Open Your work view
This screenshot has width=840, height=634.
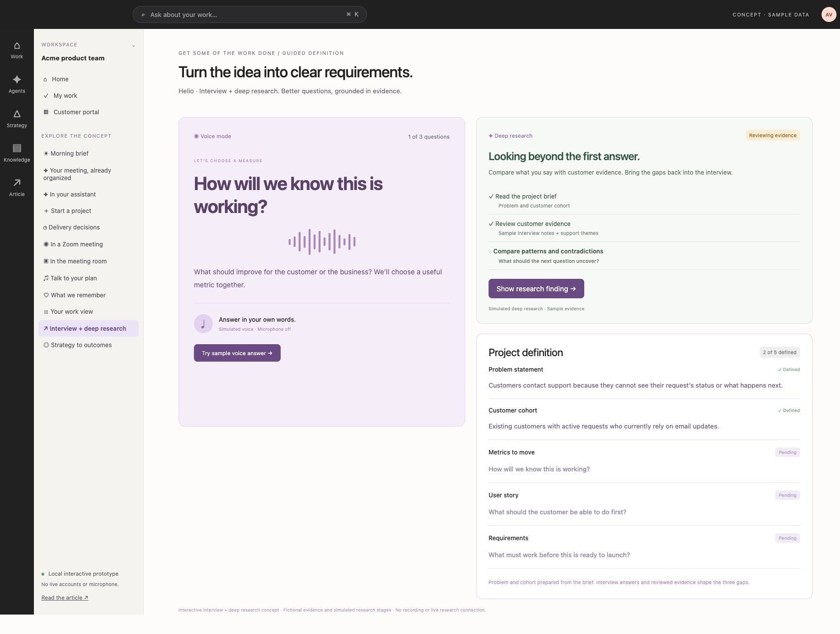point(88,312)
